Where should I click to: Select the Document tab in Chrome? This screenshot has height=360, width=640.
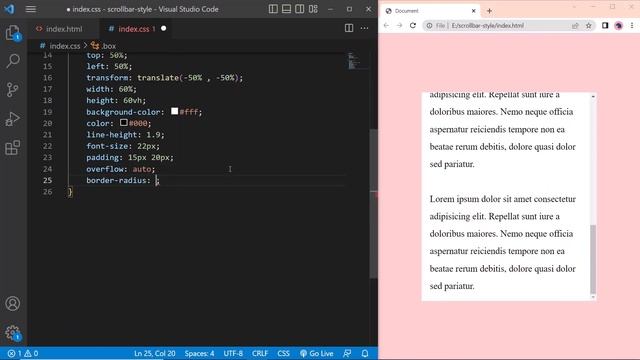tap(429, 11)
